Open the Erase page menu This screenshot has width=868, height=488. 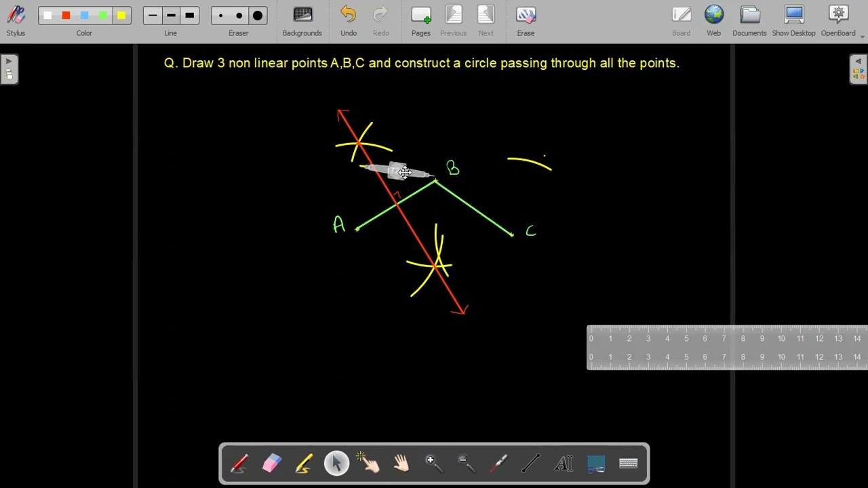pos(526,21)
